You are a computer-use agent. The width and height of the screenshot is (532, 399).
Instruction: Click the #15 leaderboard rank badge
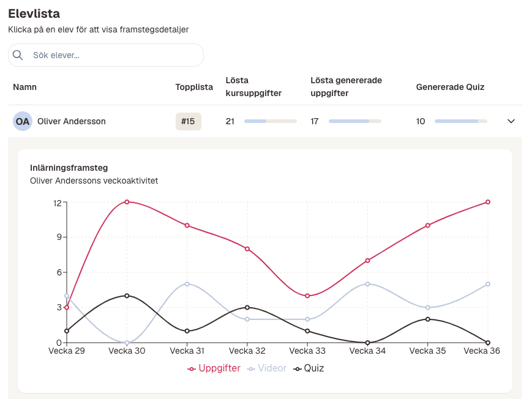[x=189, y=121]
